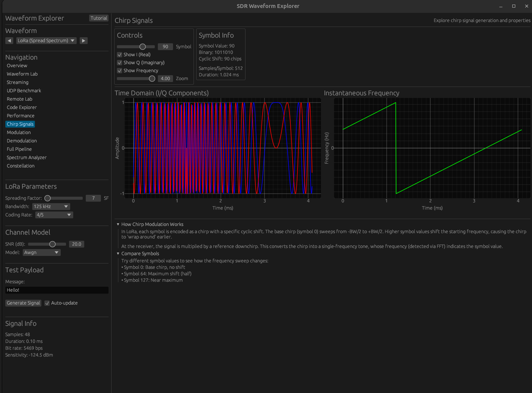Open the Constellation view
Screen dimensions: 532x393
click(x=20, y=166)
